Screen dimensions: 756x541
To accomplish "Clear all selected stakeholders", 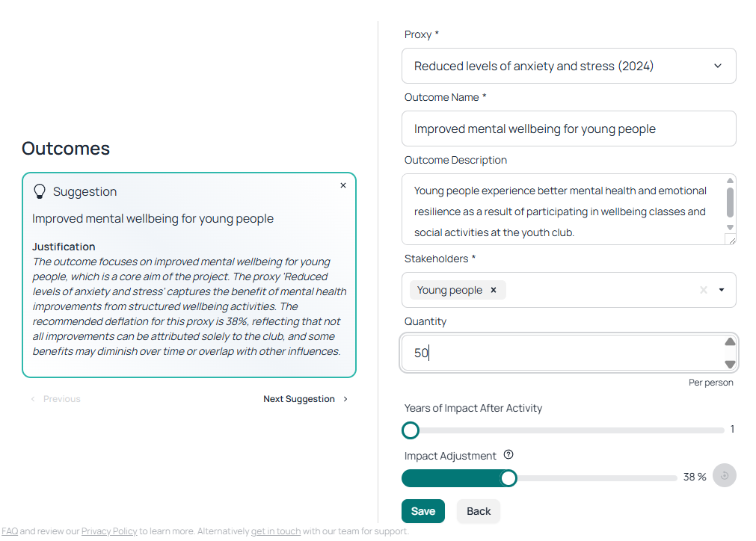I will (703, 290).
